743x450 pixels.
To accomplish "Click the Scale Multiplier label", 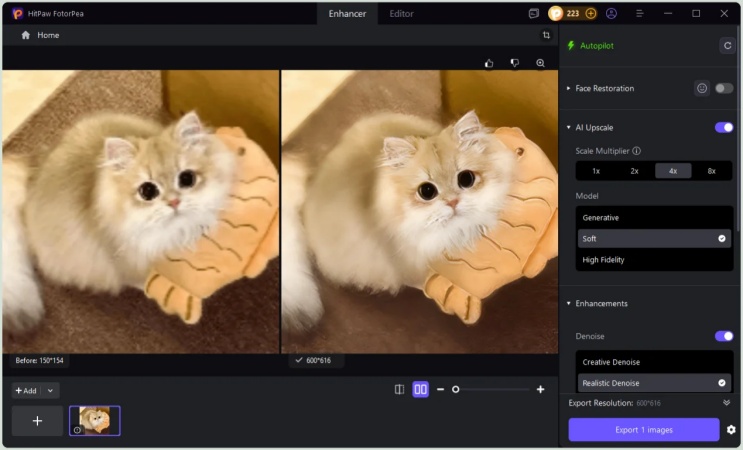I will 602,151.
